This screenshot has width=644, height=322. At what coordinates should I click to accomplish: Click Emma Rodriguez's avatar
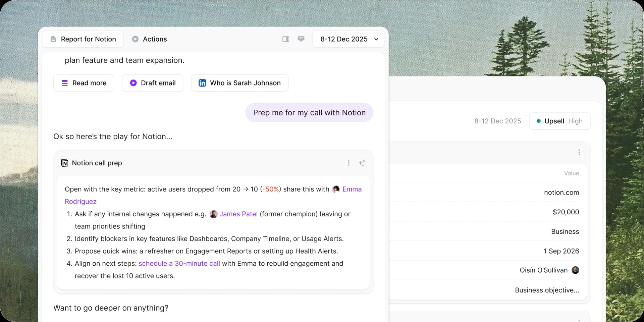[x=336, y=189]
